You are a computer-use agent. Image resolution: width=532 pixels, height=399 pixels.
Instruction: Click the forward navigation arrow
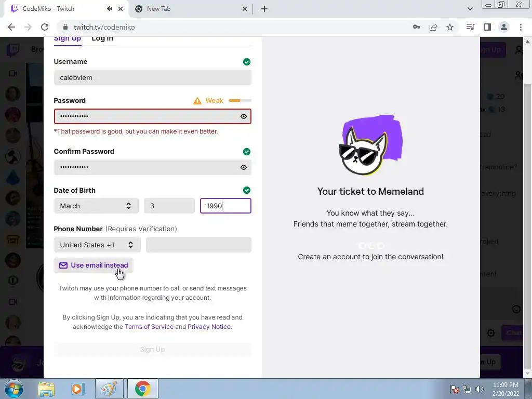[x=28, y=27]
